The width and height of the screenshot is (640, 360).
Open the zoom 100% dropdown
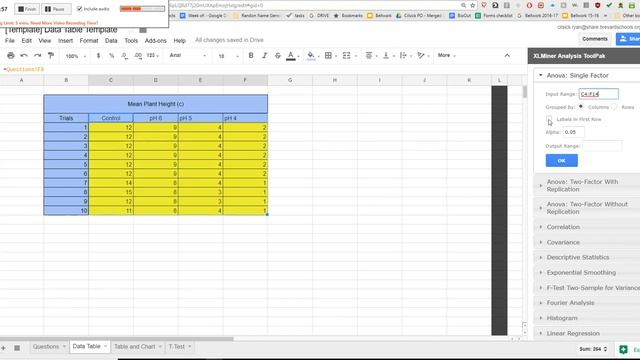coord(76,56)
